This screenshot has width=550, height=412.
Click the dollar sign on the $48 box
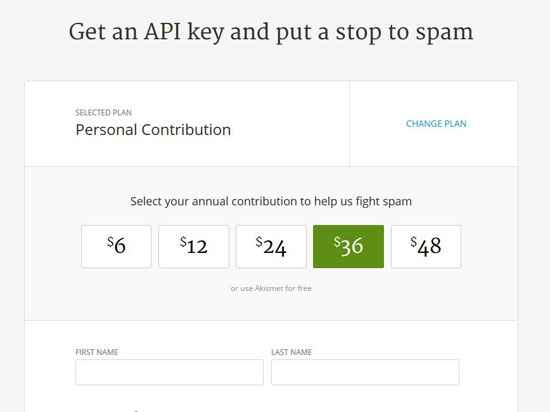click(414, 242)
